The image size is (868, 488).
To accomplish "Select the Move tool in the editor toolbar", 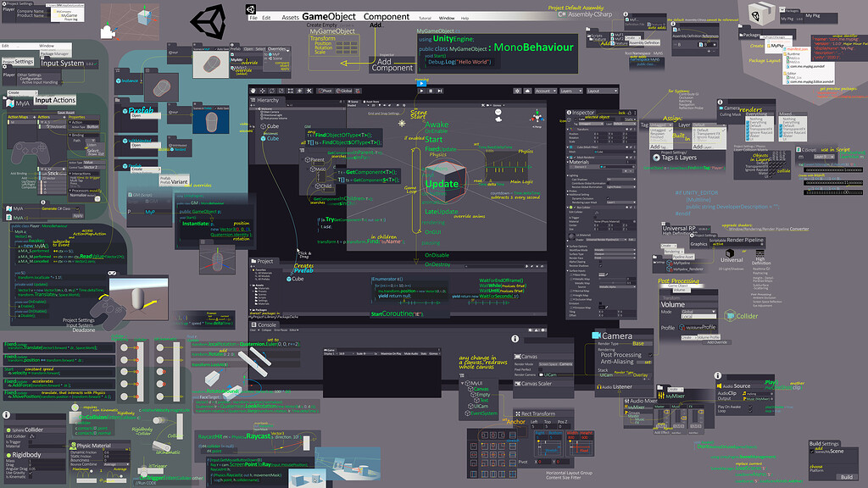I will coord(263,91).
